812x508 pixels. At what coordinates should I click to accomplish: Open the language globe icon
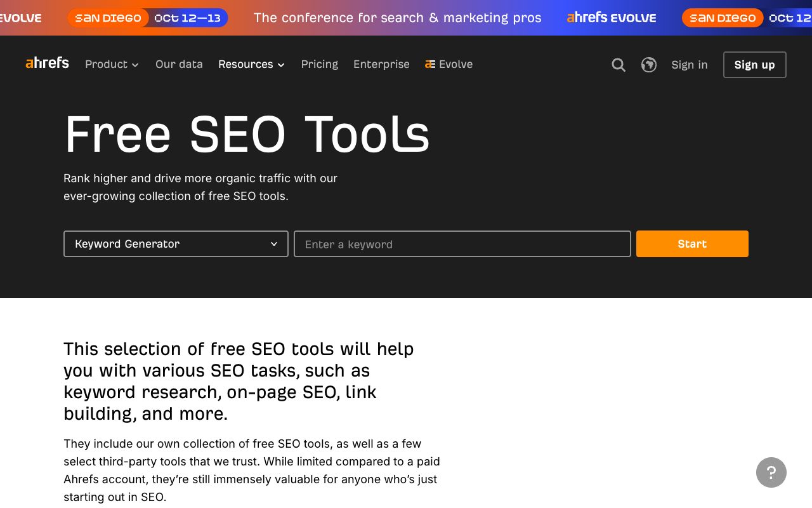point(649,65)
